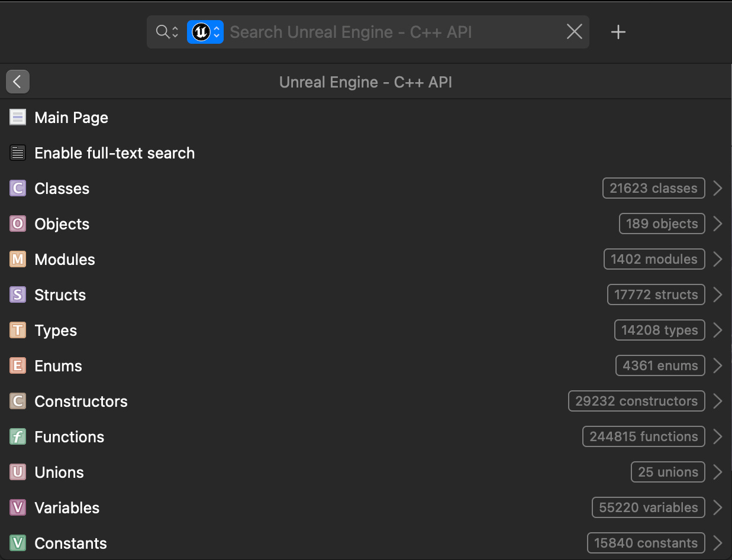The width and height of the screenshot is (732, 560).
Task: Expand Enums using its right chevron
Action: point(718,366)
